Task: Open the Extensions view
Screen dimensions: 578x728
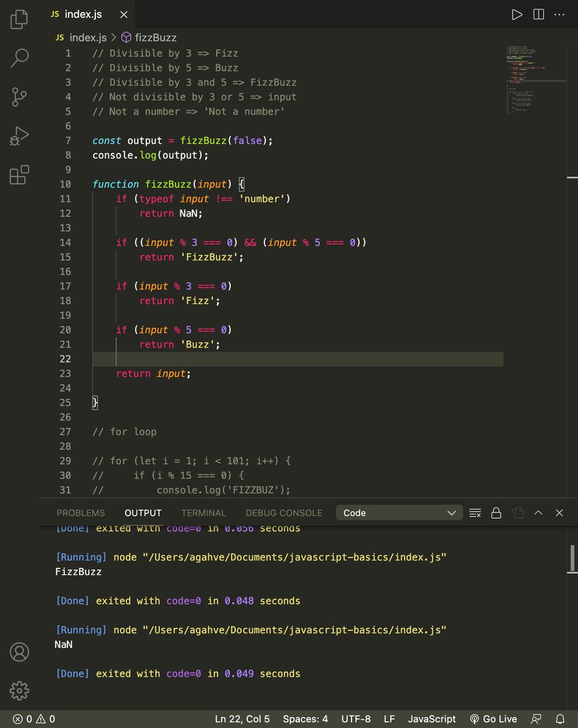Action: 19,175
